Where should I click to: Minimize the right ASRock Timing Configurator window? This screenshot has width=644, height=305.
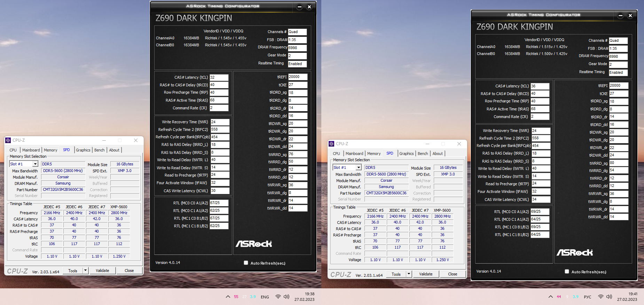coord(621,15)
